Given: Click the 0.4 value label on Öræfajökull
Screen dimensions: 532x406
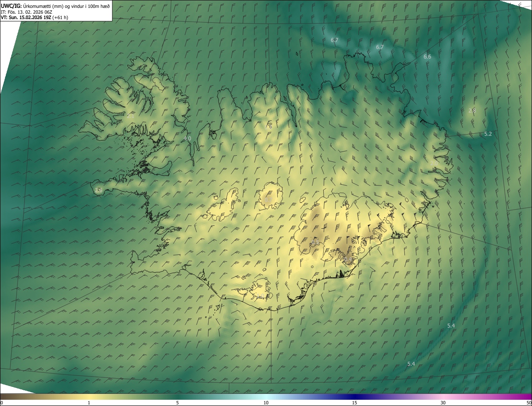Looking at the screenshot, I should coord(348,259).
